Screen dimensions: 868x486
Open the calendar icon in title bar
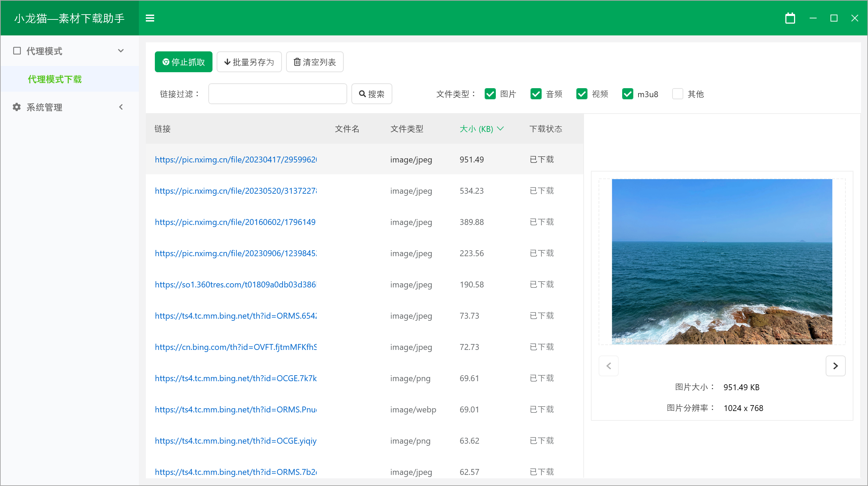point(790,18)
